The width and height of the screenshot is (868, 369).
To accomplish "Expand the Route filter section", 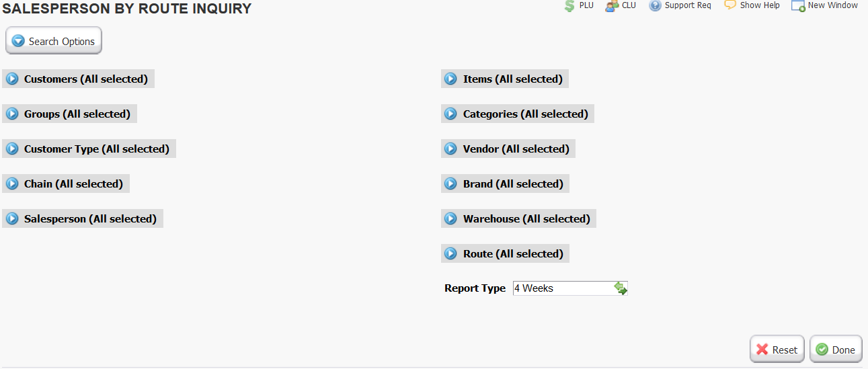I will (x=505, y=253).
